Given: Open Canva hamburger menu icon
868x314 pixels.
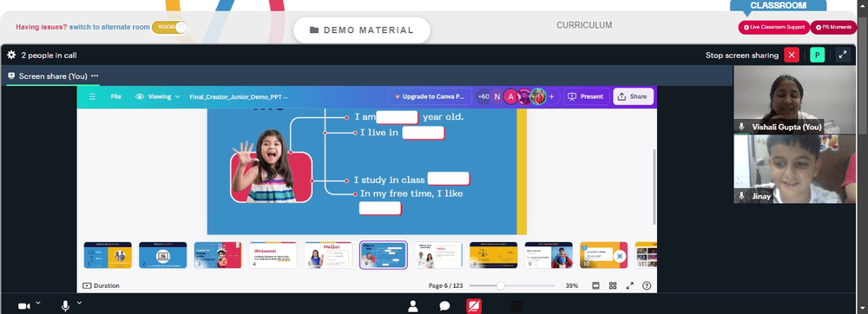Looking at the screenshot, I should pos(93,96).
